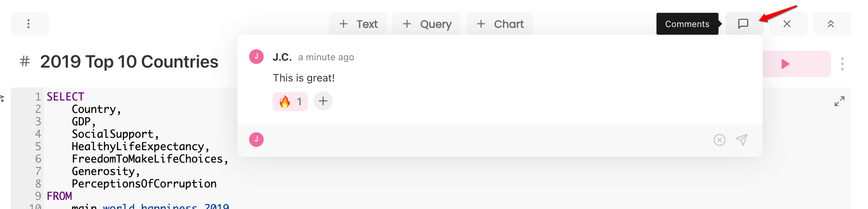Toggle the fire emoji reaction
Image resolution: width=868 pixels, height=209 pixels.
point(290,101)
